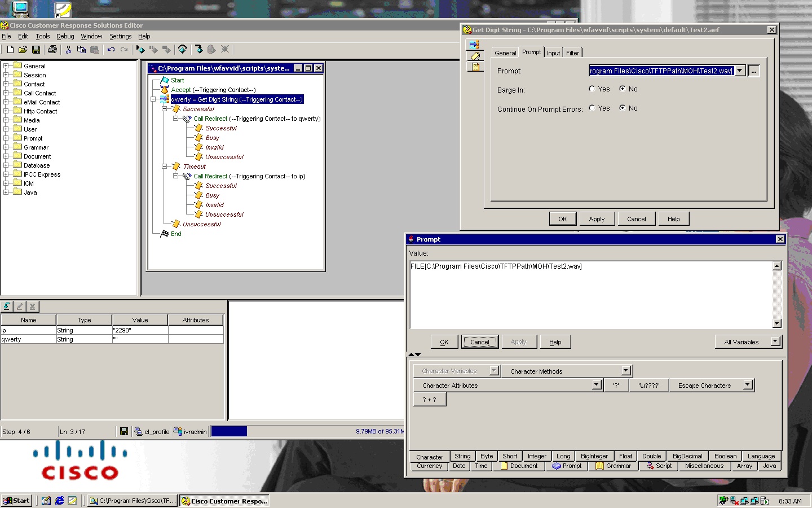This screenshot has height=508, width=812.
Task: Select the Accept step icon in script tree
Action: pyautogui.click(x=165, y=90)
